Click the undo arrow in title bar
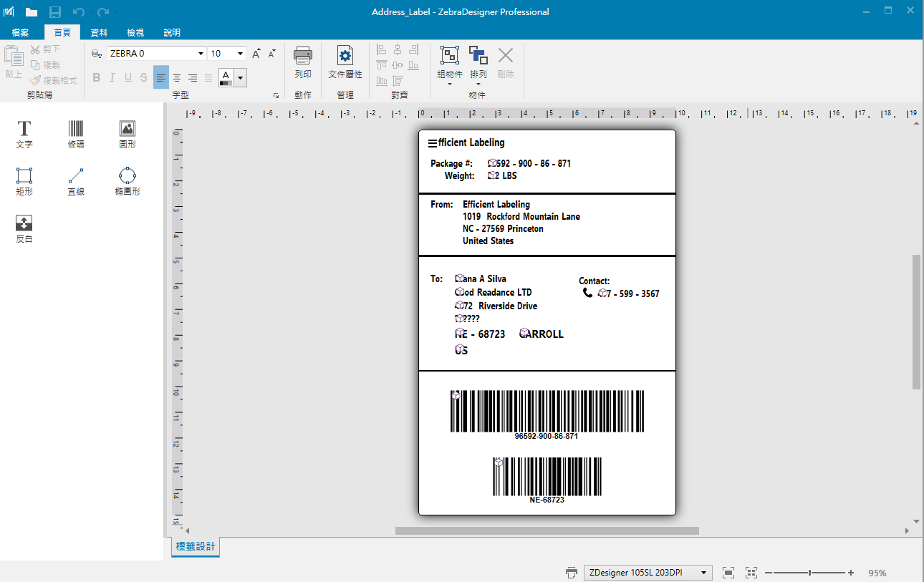Screen dimensions: 924x582 tap(79, 12)
